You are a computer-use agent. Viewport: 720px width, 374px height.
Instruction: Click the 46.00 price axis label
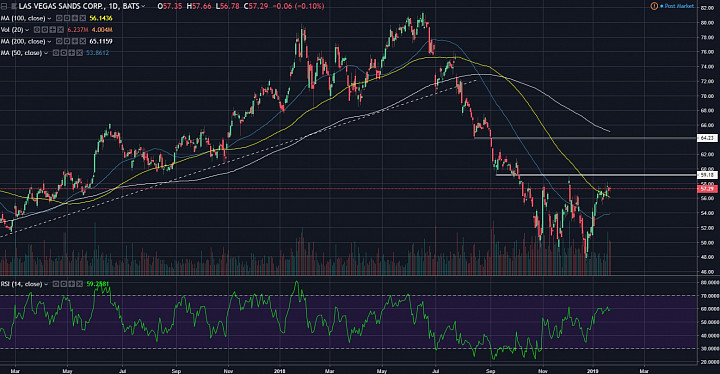707,272
